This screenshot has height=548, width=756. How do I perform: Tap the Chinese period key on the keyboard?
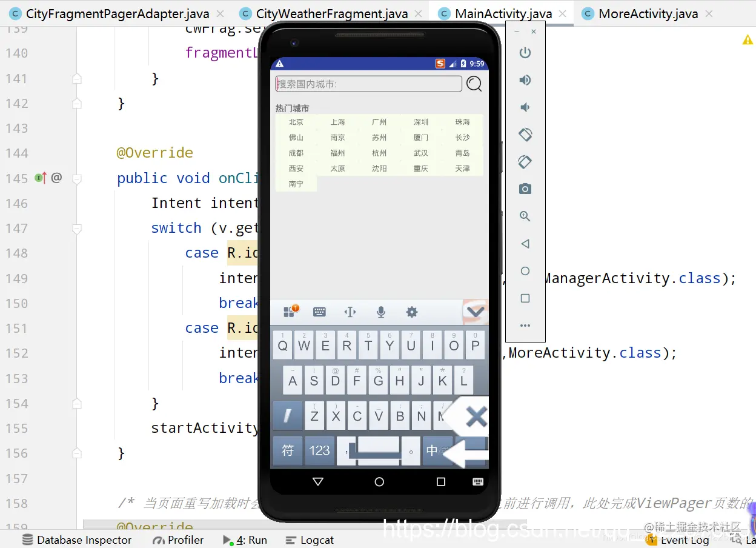pos(411,450)
